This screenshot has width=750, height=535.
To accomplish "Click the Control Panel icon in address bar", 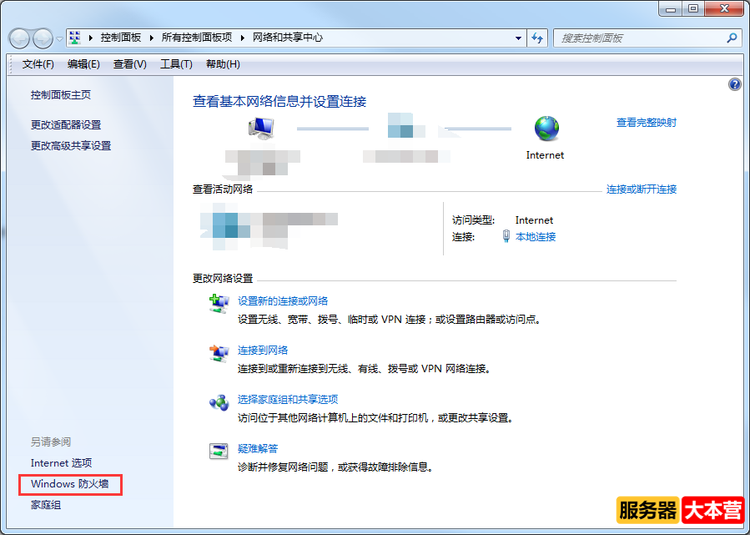I will [75, 37].
